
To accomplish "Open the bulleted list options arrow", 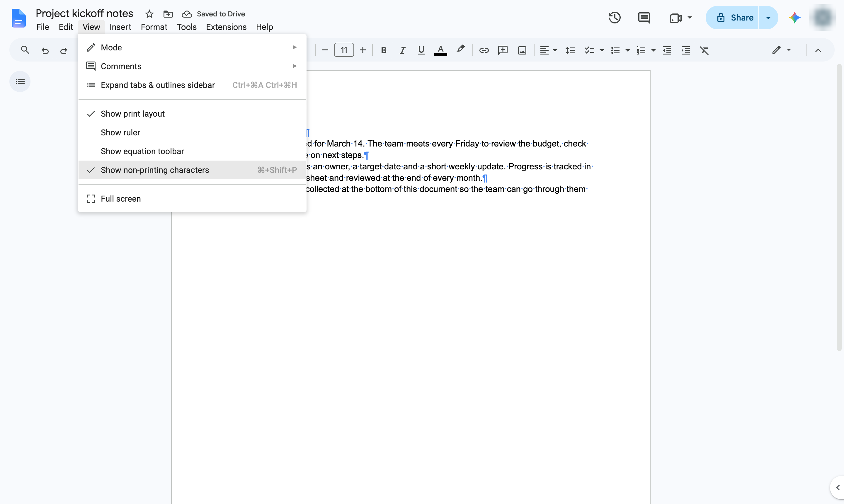I will pyautogui.click(x=627, y=50).
